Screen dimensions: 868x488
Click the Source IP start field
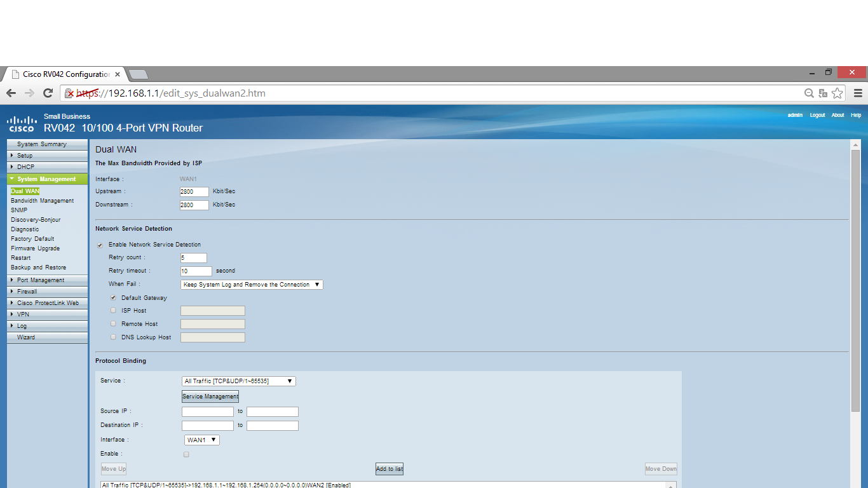pyautogui.click(x=208, y=412)
